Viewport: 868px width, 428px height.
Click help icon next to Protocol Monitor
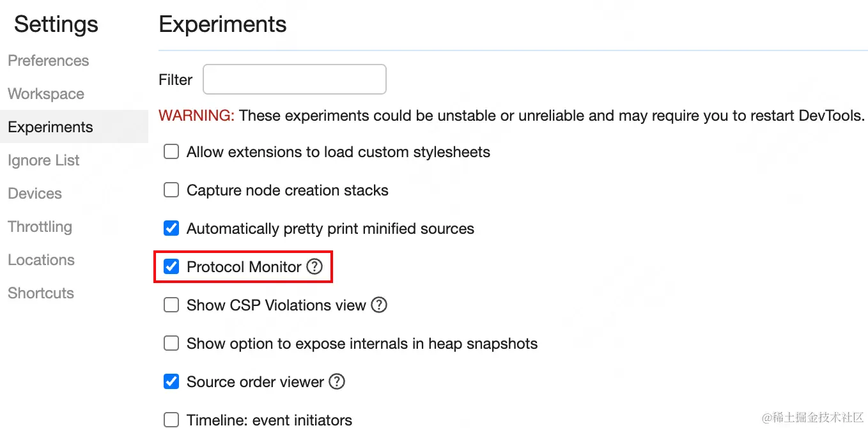click(x=314, y=266)
